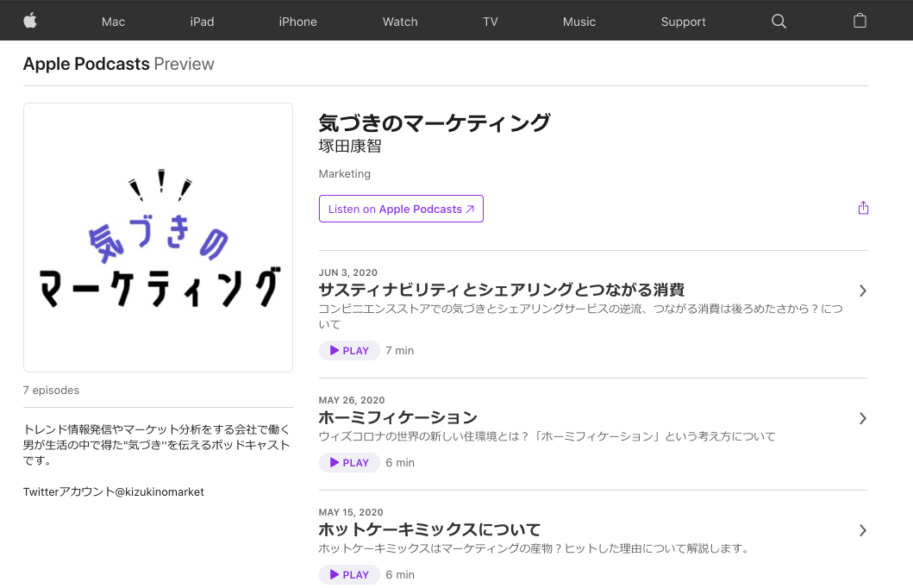Click the Twitterアカウント@kizukinomarket text
This screenshot has width=913, height=588.
point(114,492)
